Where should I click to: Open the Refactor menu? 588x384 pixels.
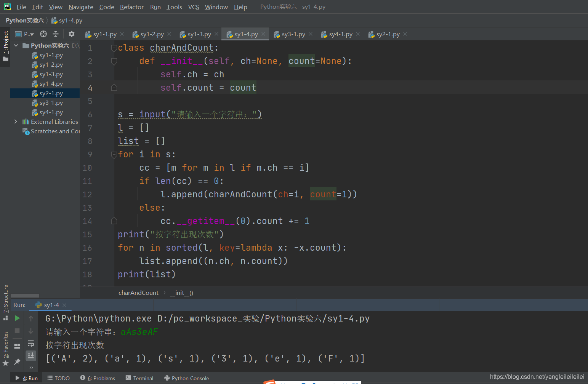pos(131,7)
